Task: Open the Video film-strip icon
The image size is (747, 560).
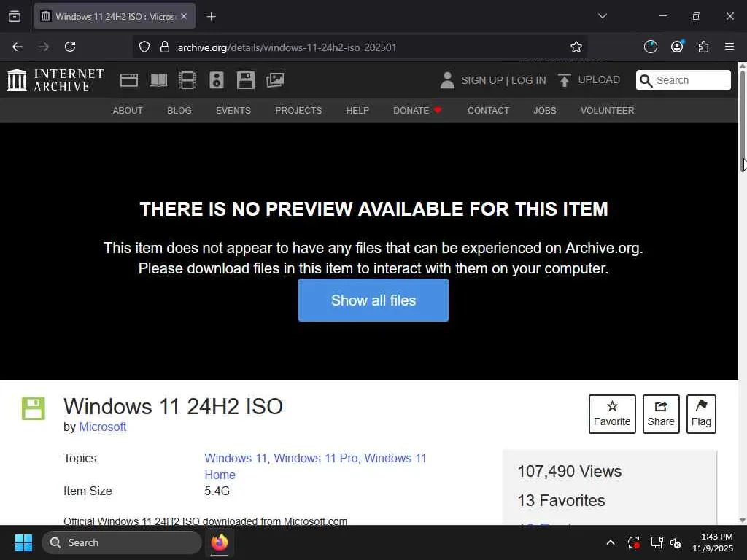Action: (x=187, y=80)
